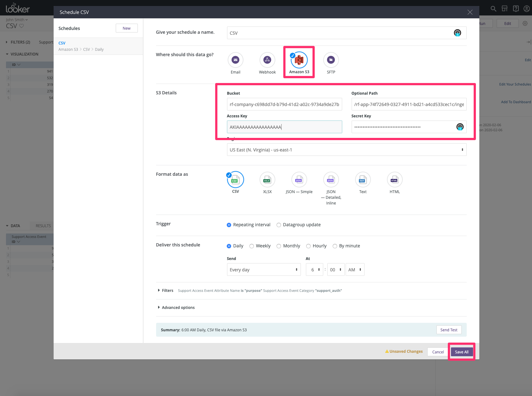The height and width of the screenshot is (396, 532).
Task: Open the hour dropdown showing 6
Action: (314, 269)
